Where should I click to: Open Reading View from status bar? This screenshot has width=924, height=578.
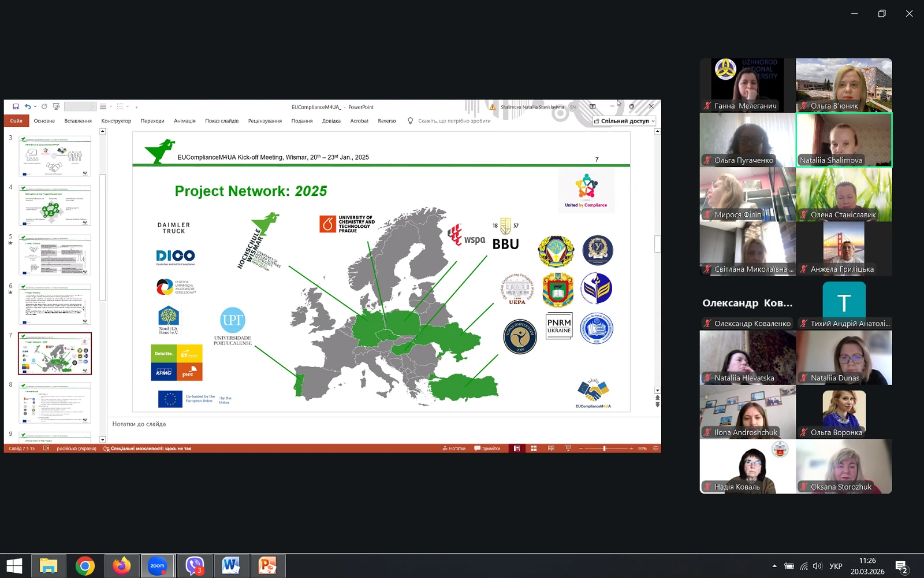(x=551, y=449)
